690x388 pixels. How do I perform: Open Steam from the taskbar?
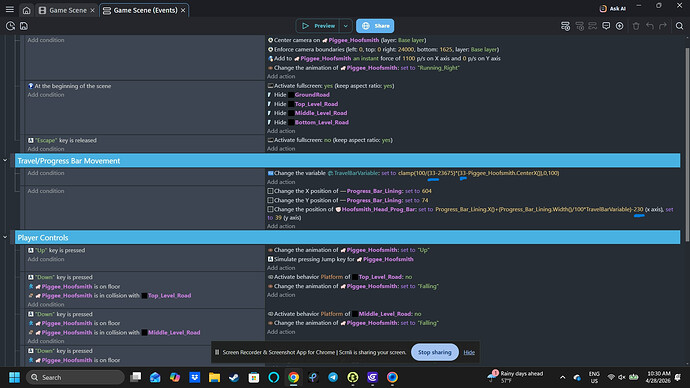(x=234, y=377)
